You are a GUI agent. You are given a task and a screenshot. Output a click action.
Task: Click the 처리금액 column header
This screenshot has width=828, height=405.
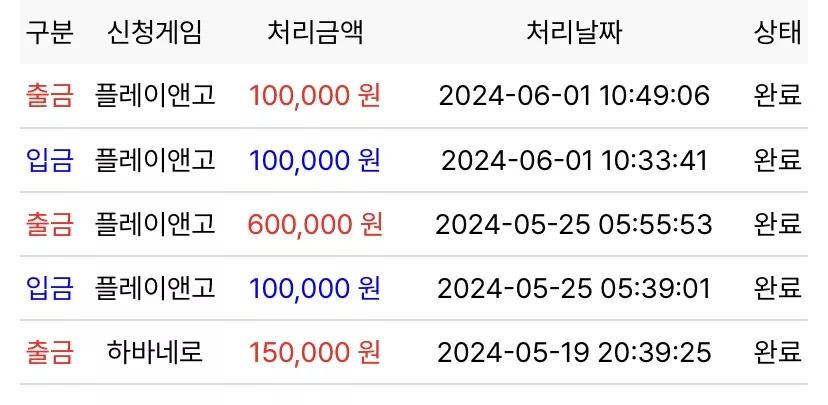pos(315,33)
